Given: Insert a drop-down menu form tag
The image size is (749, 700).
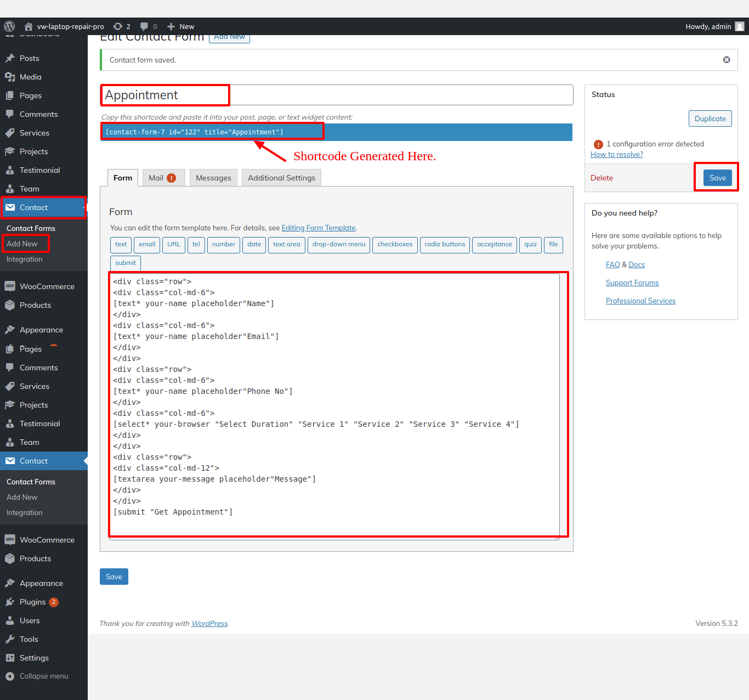Looking at the screenshot, I should (x=339, y=245).
